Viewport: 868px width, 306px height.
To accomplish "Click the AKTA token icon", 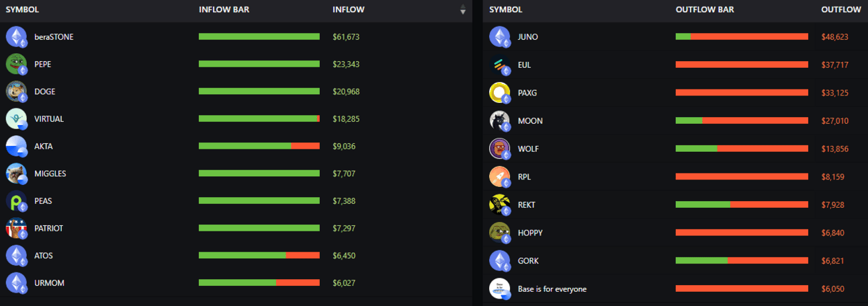I will [17, 146].
